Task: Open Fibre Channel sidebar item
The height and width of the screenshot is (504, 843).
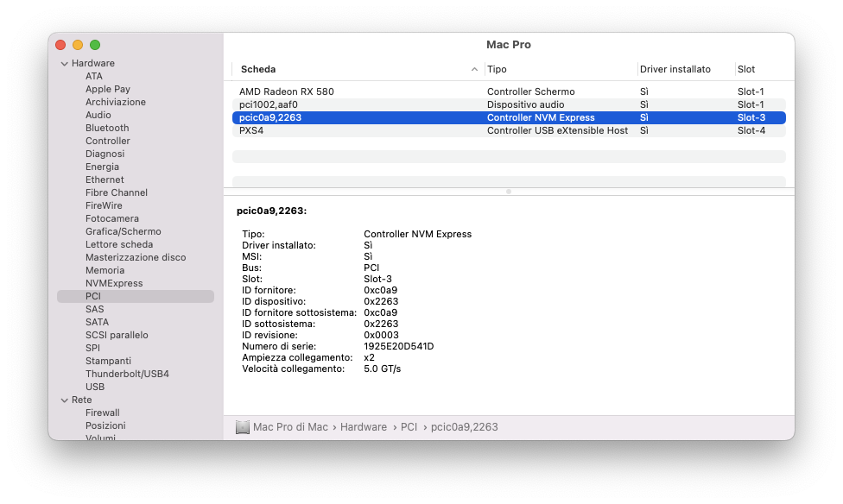Action: [116, 192]
